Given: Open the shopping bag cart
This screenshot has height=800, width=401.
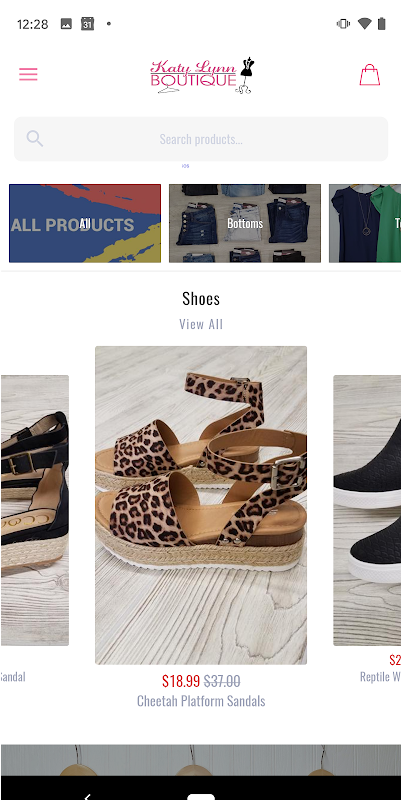Looking at the screenshot, I should click(370, 74).
